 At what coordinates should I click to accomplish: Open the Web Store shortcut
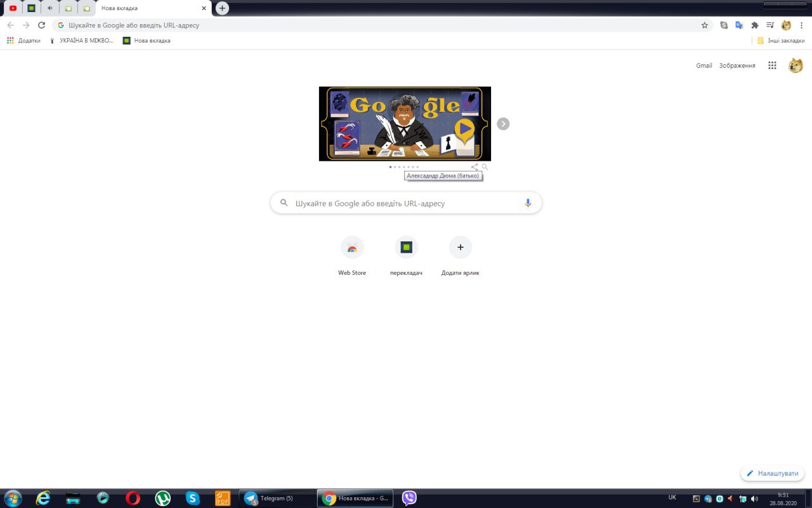[352, 257]
